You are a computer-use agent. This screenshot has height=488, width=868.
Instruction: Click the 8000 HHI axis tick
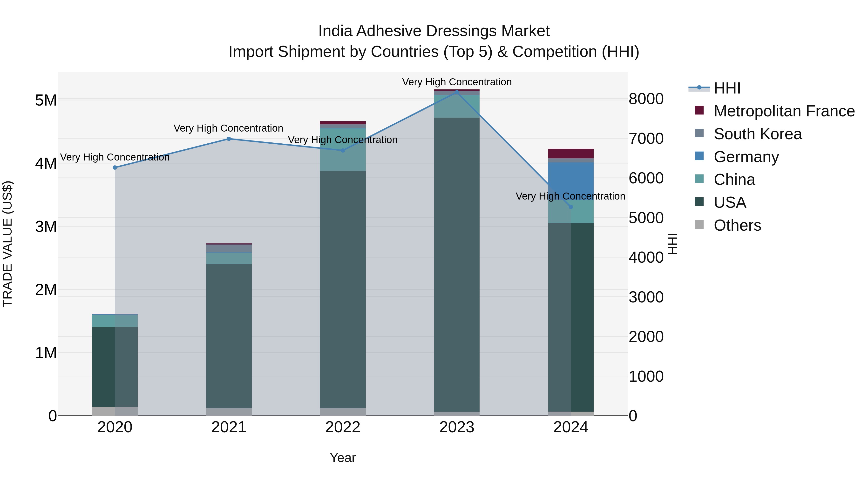646,99
